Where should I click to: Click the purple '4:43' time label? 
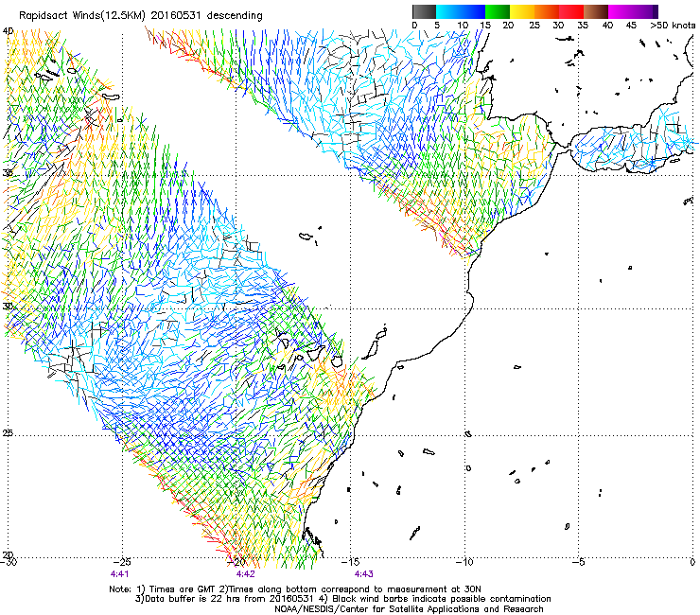tap(364, 574)
